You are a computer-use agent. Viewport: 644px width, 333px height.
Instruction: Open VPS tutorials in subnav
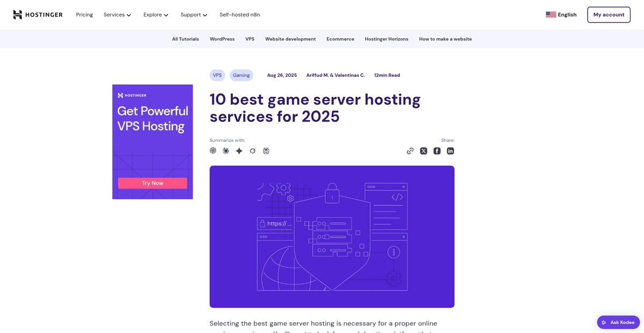pyautogui.click(x=250, y=39)
